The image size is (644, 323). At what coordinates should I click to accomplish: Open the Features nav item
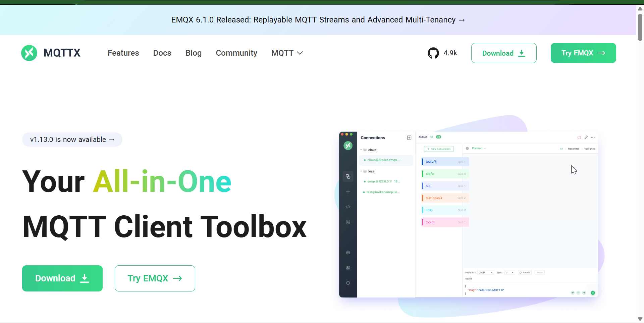123,53
